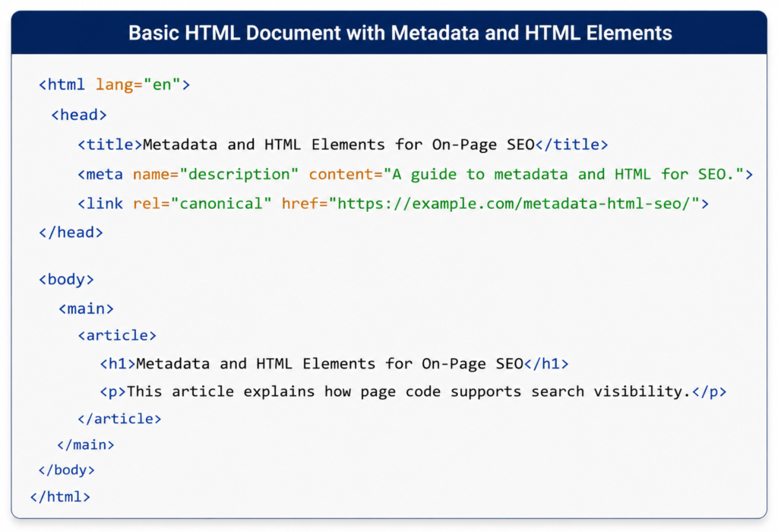The width and height of the screenshot is (778, 532).
Task: Click the <title> line text
Action: 343,145
